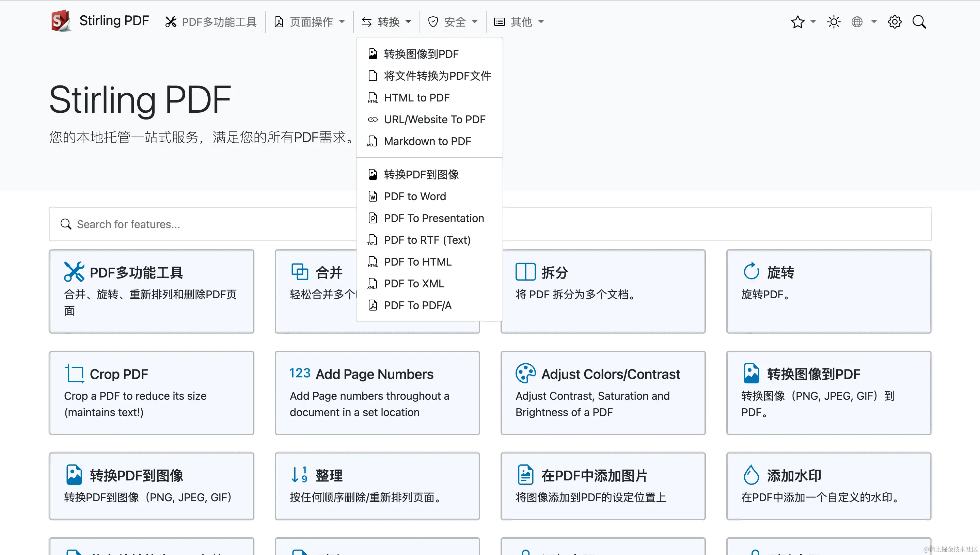Image resolution: width=980 pixels, height=555 pixels.
Task: Open the Add Page Numbers card
Action: click(377, 393)
